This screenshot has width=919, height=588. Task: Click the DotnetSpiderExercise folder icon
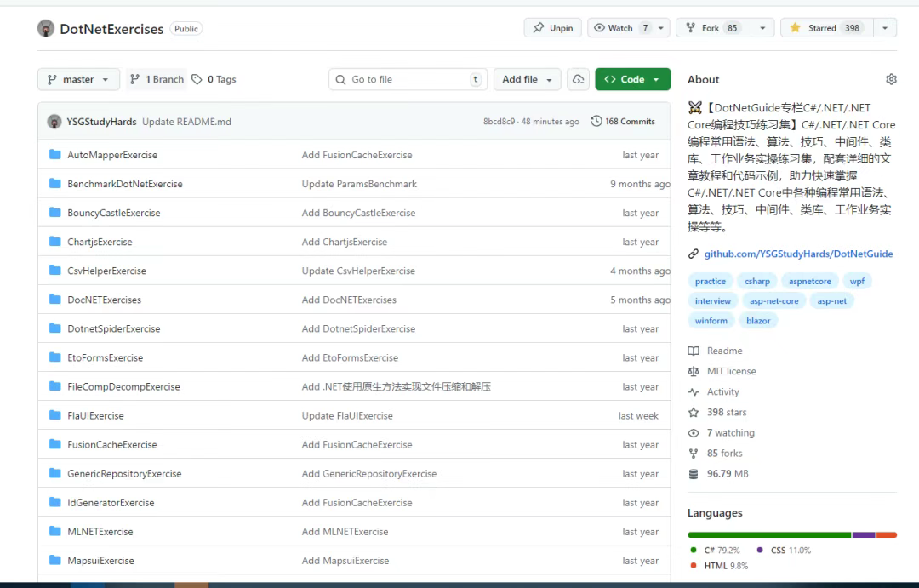[55, 328]
